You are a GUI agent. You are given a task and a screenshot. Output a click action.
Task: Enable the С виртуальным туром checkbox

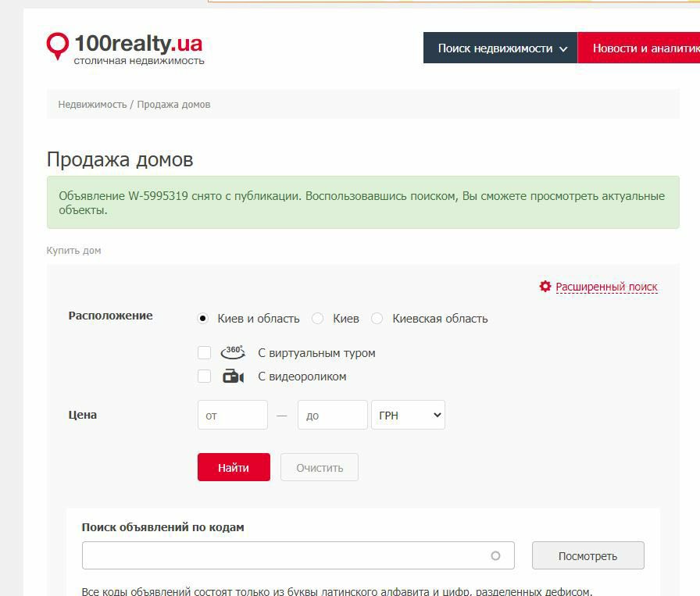tap(205, 353)
